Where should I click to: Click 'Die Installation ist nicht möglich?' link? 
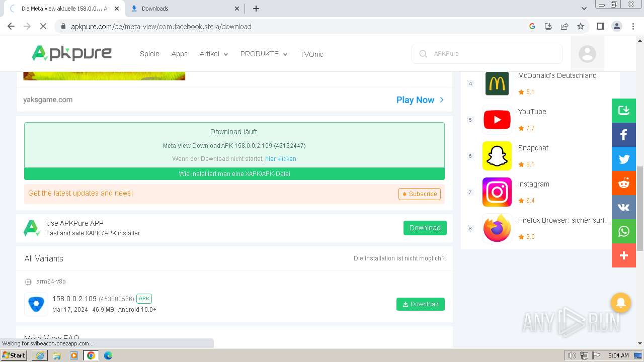[x=399, y=258]
